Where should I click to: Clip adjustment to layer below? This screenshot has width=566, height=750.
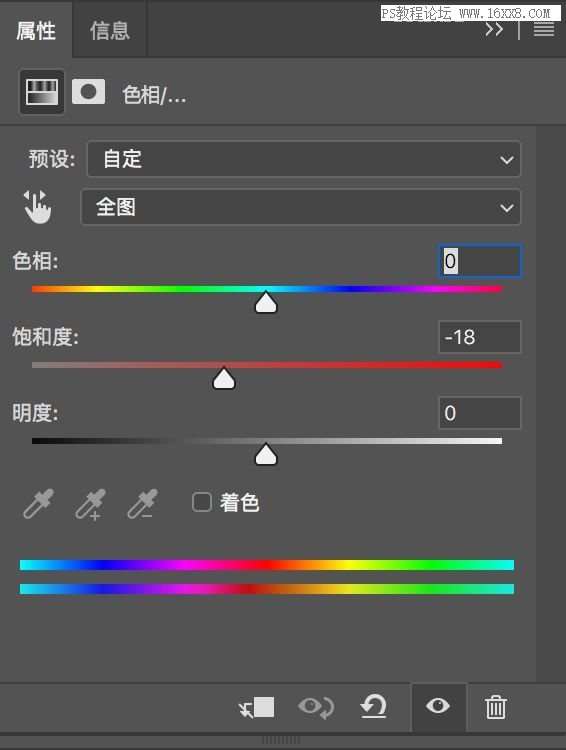pos(257,707)
